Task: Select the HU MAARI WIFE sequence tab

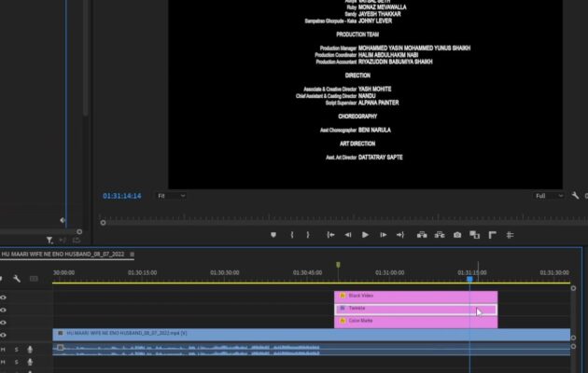Action: coord(63,254)
